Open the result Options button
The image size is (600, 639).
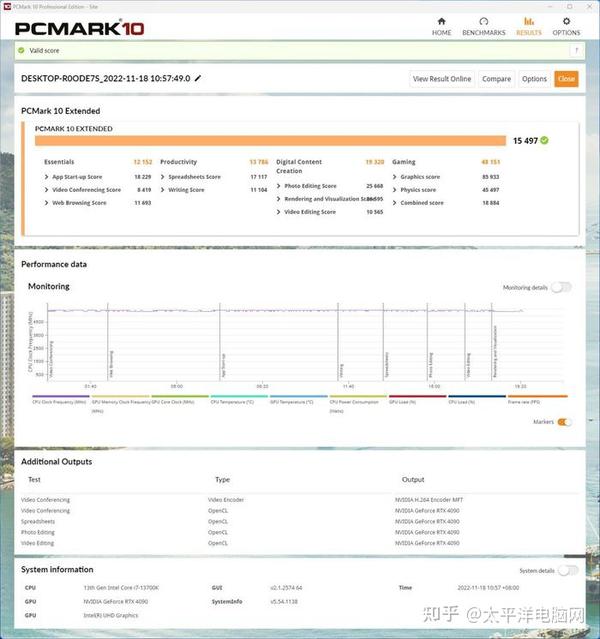534,79
